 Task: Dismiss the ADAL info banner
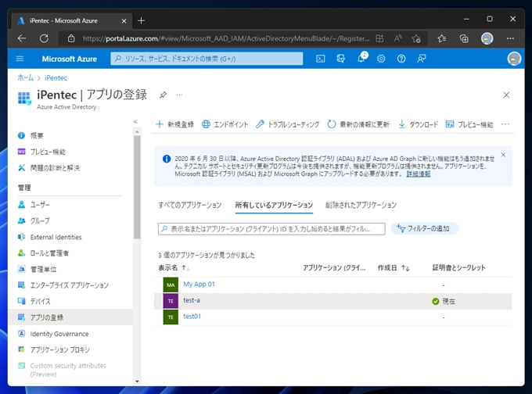coord(503,155)
